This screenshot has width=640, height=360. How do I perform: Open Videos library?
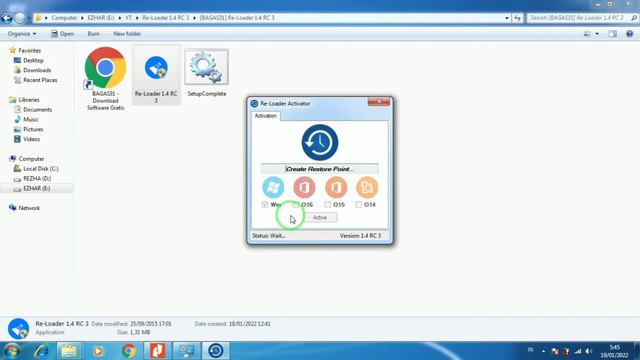(x=31, y=139)
